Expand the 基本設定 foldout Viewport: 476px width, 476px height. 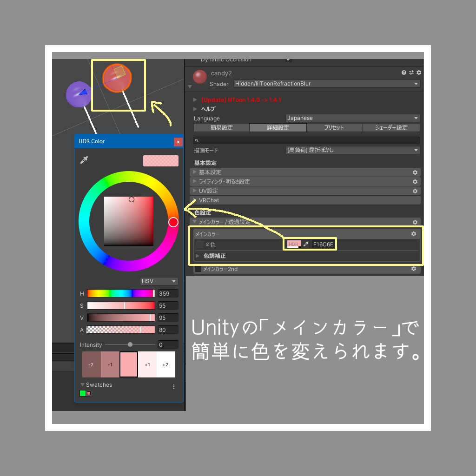pos(195,172)
